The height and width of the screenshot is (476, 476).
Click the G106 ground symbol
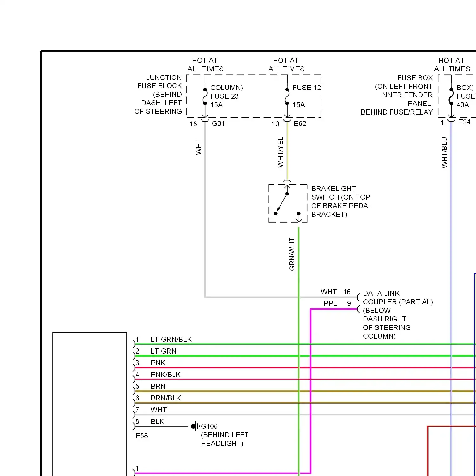point(195,426)
